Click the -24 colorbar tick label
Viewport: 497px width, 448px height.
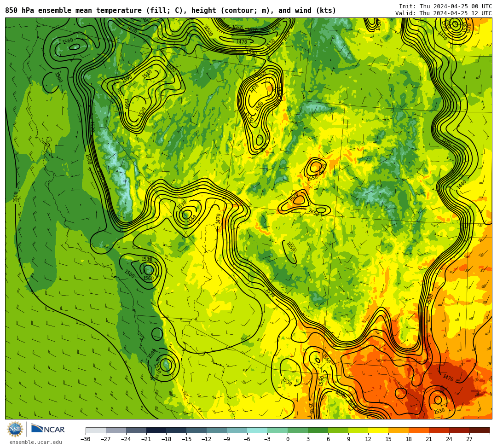tap(126, 439)
